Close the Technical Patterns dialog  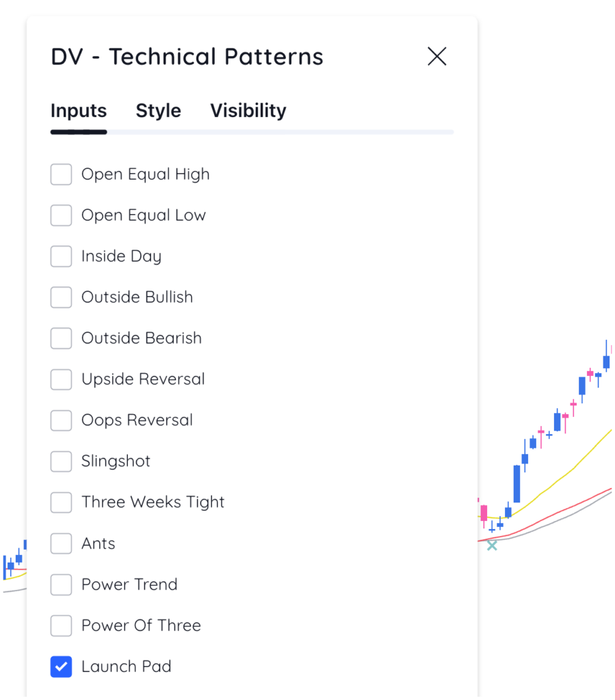coord(436,57)
